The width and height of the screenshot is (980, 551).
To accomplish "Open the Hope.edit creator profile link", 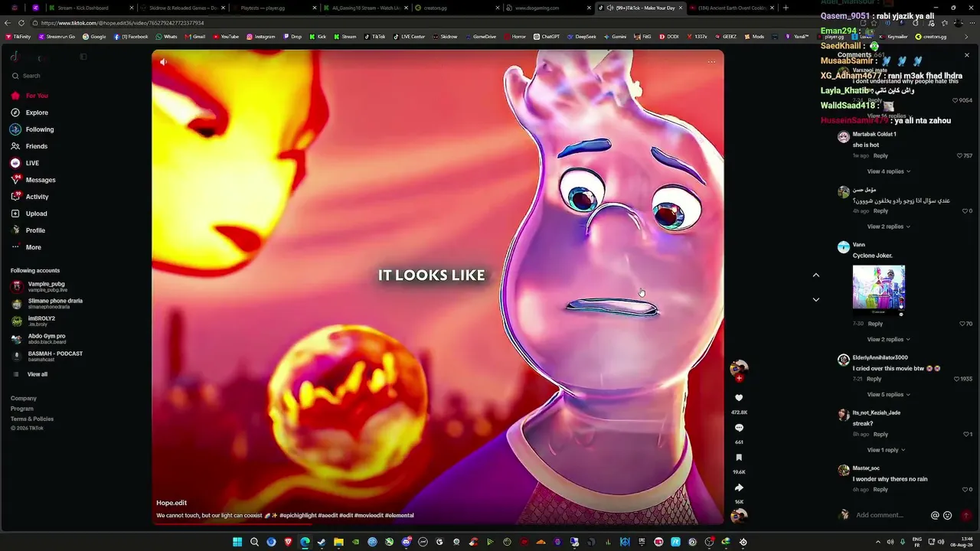I will coord(171,503).
